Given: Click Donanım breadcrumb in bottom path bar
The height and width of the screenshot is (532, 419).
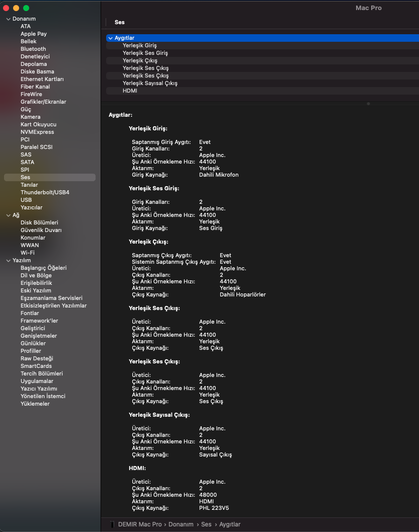Looking at the screenshot, I should tap(181, 524).
